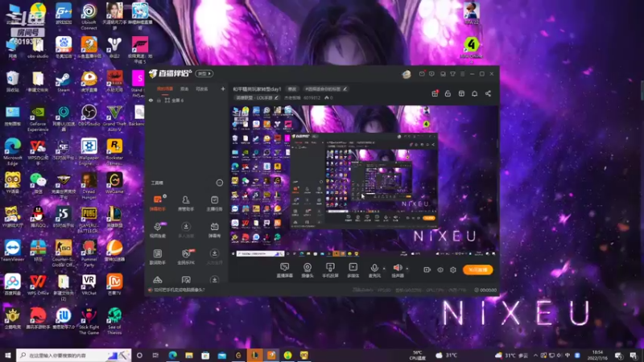Switch to the second scene tab
This screenshot has height=362, width=644.
pyautogui.click(x=184, y=88)
